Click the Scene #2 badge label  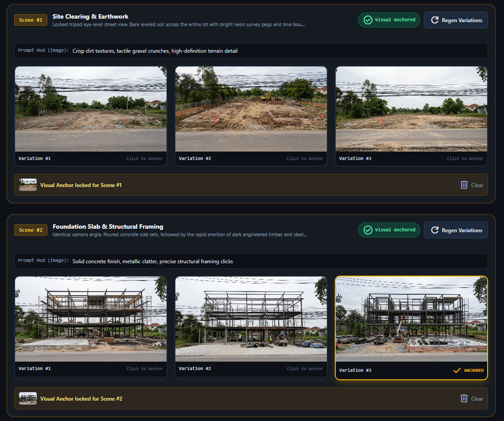point(31,230)
